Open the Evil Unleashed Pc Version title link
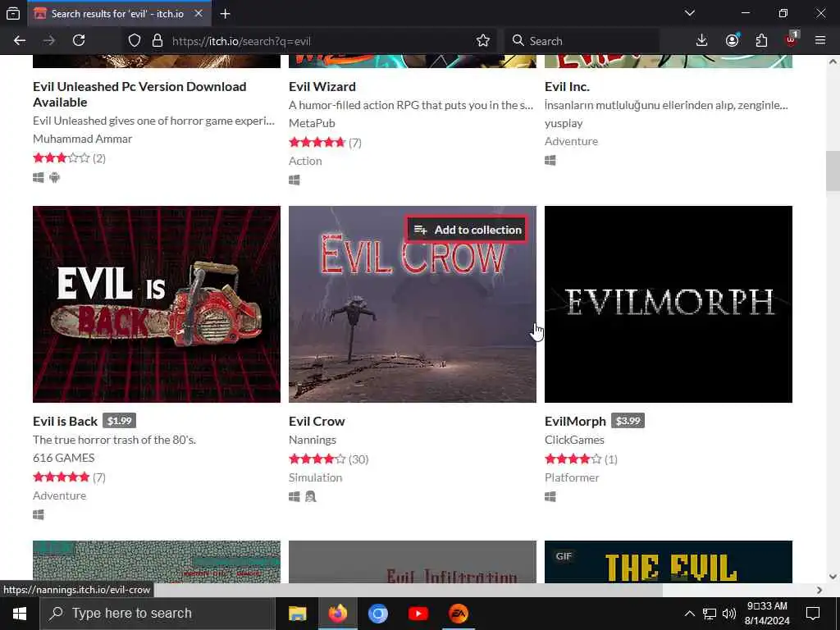This screenshot has width=840, height=630. click(139, 94)
